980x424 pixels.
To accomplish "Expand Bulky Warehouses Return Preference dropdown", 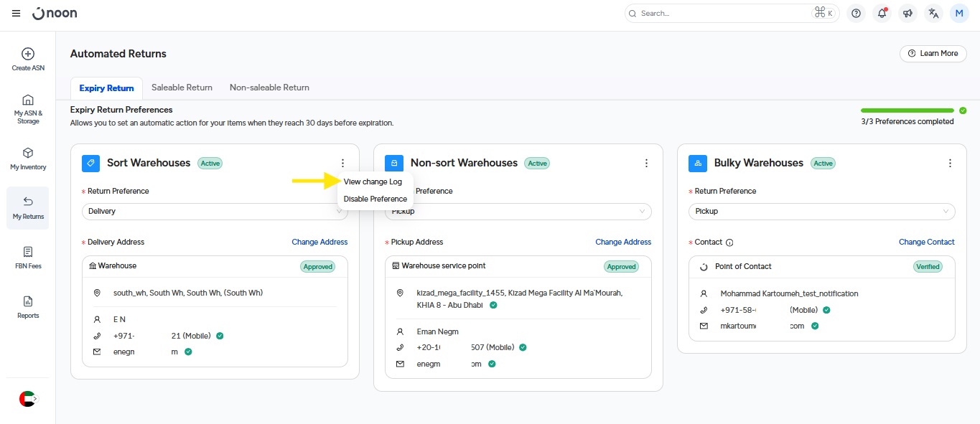I will point(822,212).
